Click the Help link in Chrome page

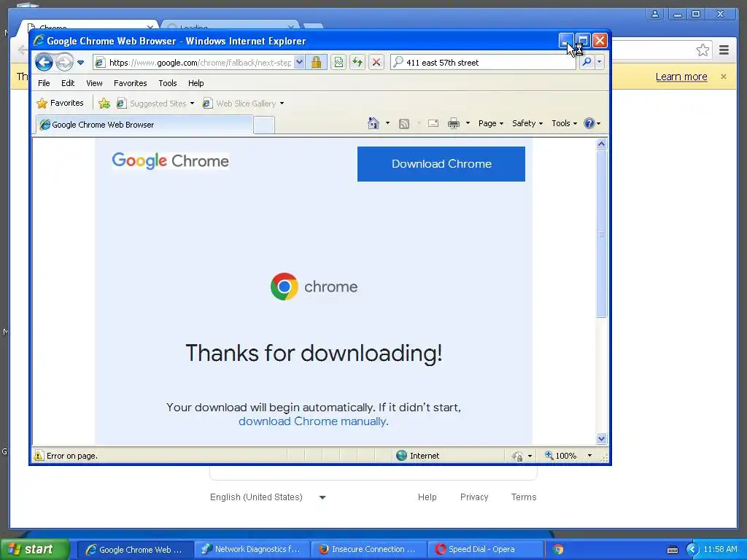click(427, 497)
